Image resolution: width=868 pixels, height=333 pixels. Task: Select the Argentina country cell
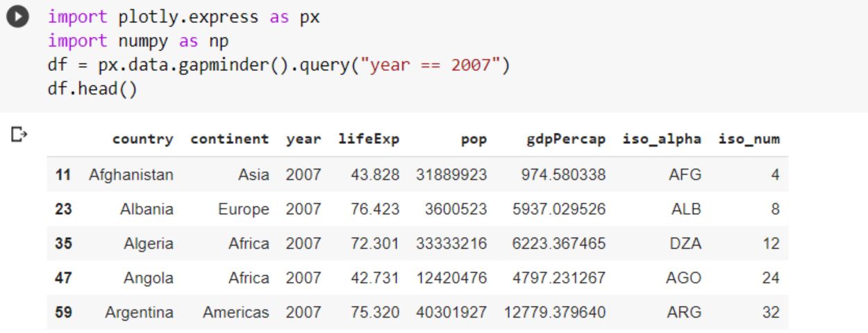click(x=139, y=313)
